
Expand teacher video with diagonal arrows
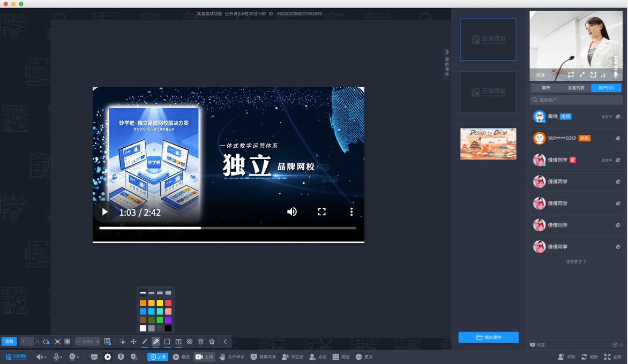pyautogui.click(x=582, y=75)
